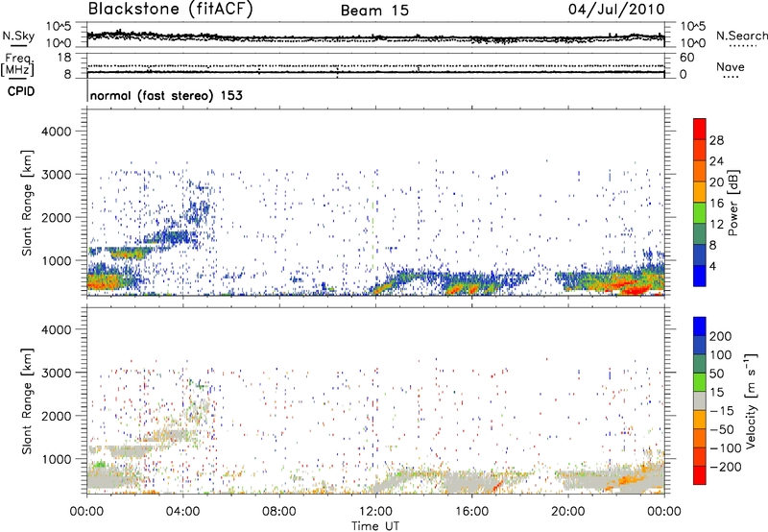
Task: Click the "Beam 15" heading
Action: tap(374, 11)
